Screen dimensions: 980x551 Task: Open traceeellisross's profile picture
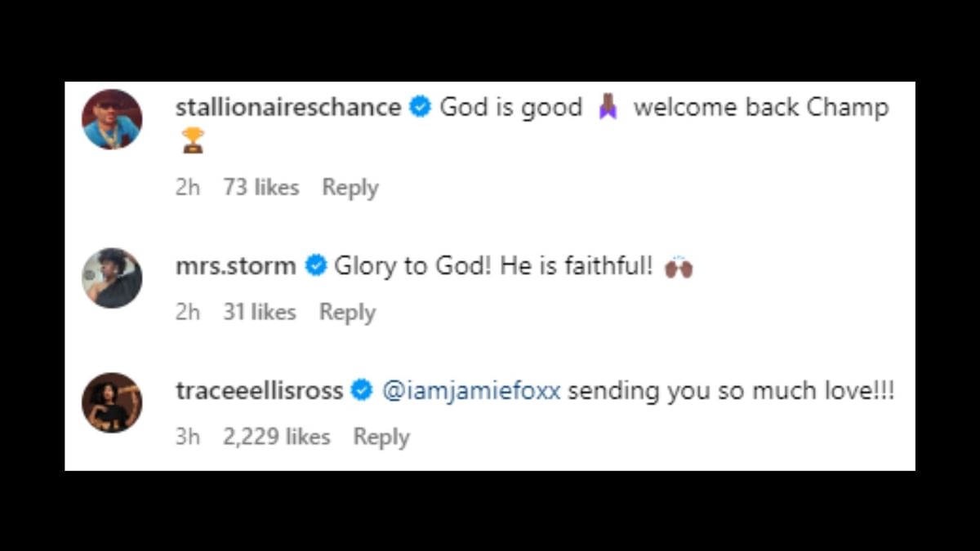[112, 402]
